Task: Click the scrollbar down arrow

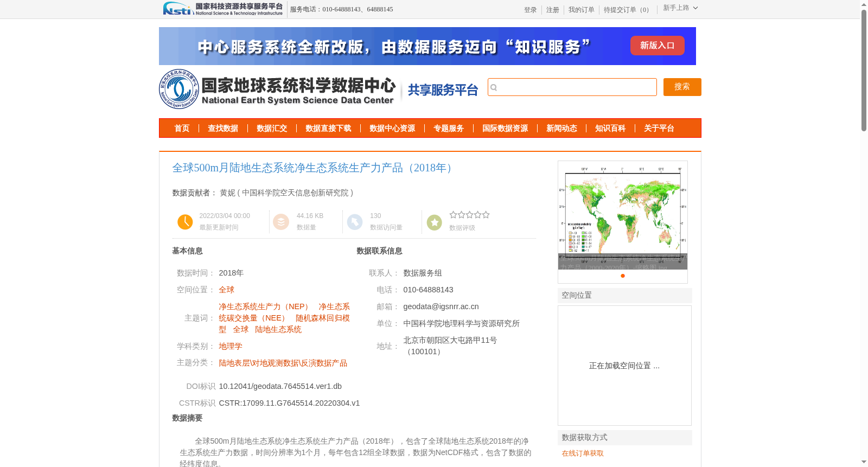Action: tap(864, 462)
